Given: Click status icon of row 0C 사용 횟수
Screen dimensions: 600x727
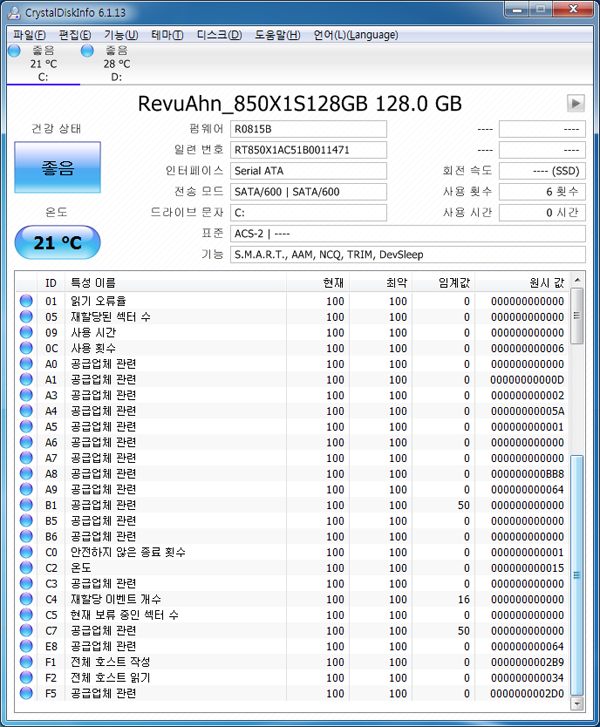Looking at the screenshot, I should click(x=26, y=348).
